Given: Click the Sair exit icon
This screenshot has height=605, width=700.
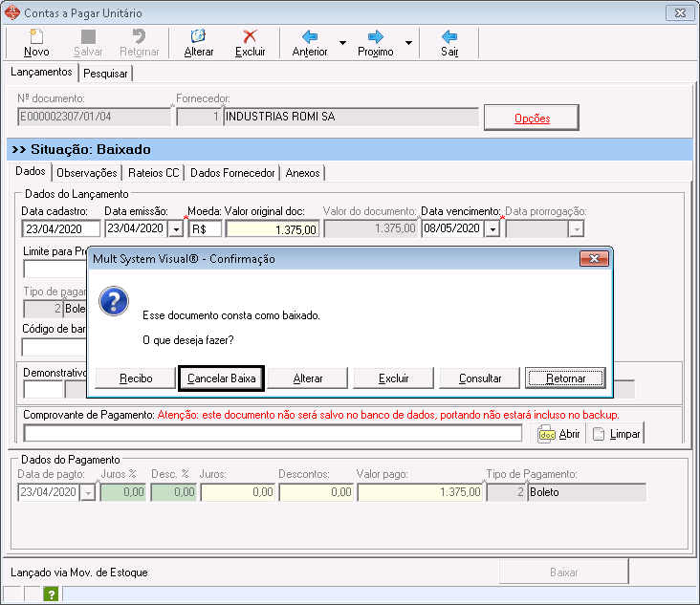Looking at the screenshot, I should coord(449,37).
